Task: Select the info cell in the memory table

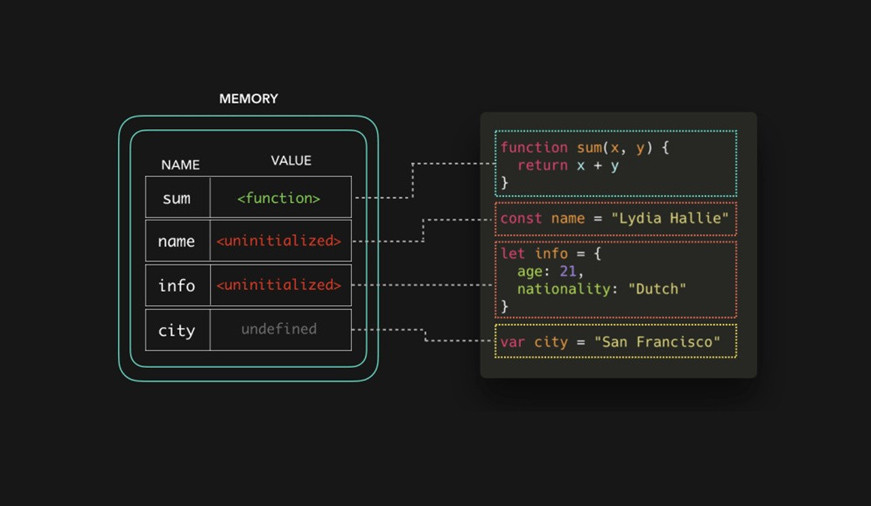Action: [177, 285]
